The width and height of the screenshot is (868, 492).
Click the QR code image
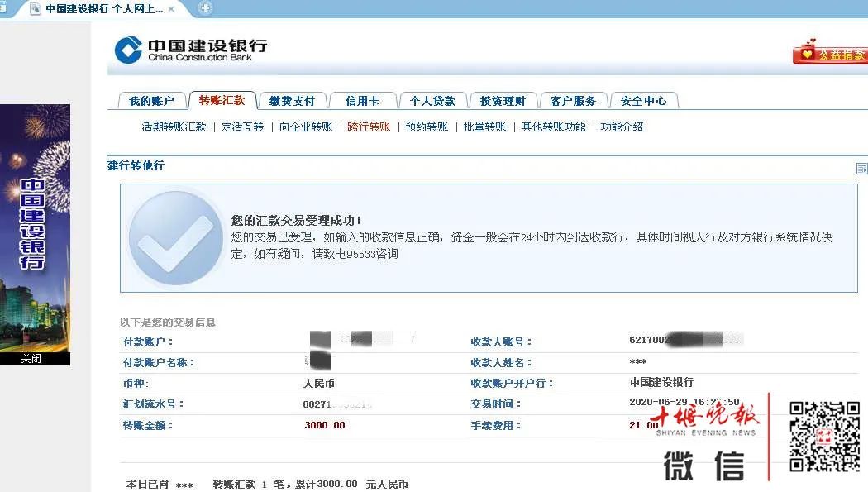[824, 437]
